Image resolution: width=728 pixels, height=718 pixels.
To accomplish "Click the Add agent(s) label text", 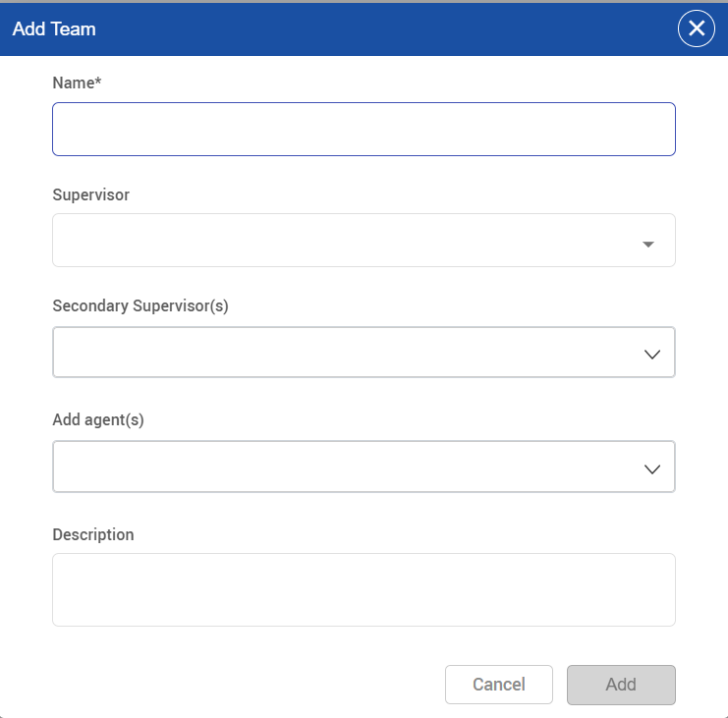I will coord(98,419).
